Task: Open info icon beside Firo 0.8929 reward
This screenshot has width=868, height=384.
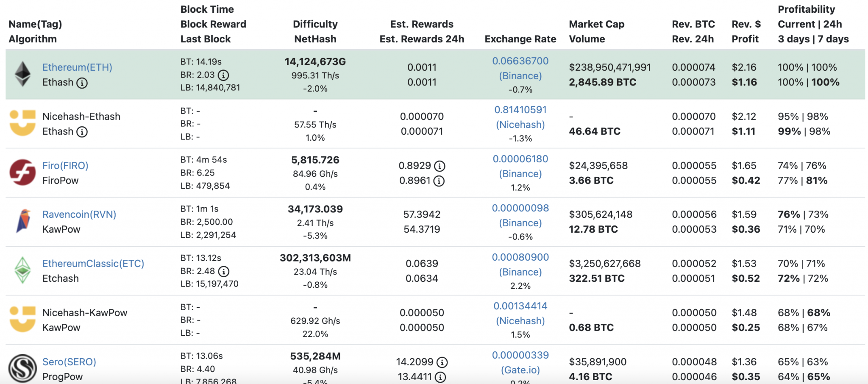Action: click(440, 166)
